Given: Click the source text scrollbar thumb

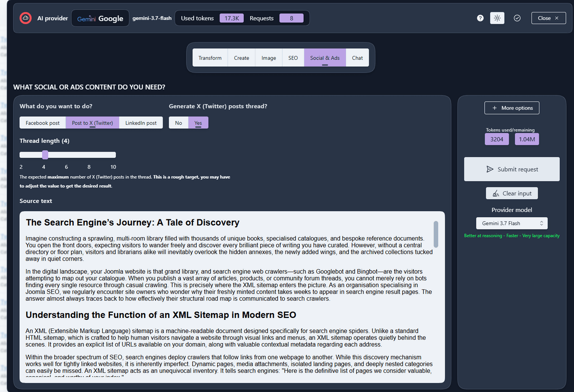Looking at the screenshot, I should pyautogui.click(x=436, y=234).
